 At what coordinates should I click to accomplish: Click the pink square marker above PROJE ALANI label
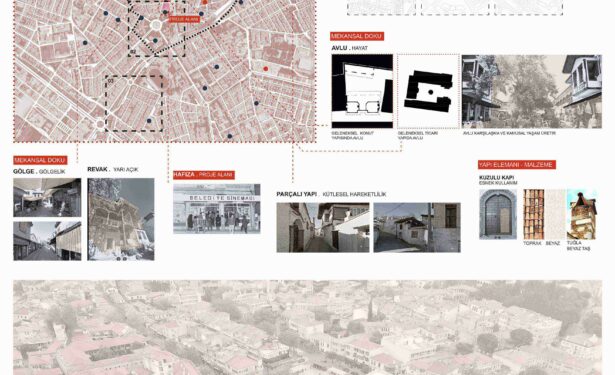[x=166, y=7]
